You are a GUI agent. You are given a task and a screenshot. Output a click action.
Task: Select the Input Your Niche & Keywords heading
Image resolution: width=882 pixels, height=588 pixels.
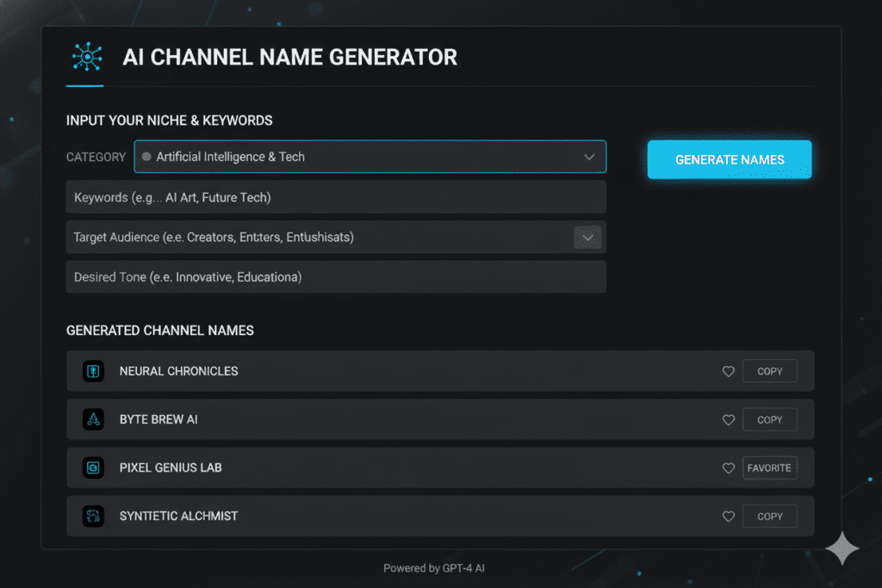pos(158,121)
